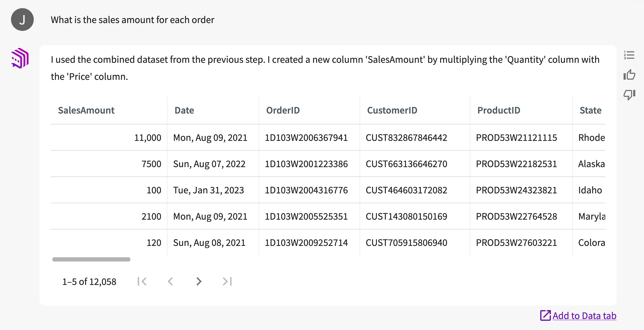Select customer cell CUST464603172082

(x=406, y=190)
